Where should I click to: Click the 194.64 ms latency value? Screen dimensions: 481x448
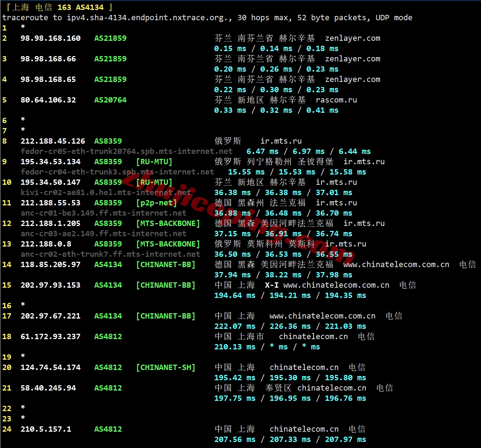tap(235, 295)
